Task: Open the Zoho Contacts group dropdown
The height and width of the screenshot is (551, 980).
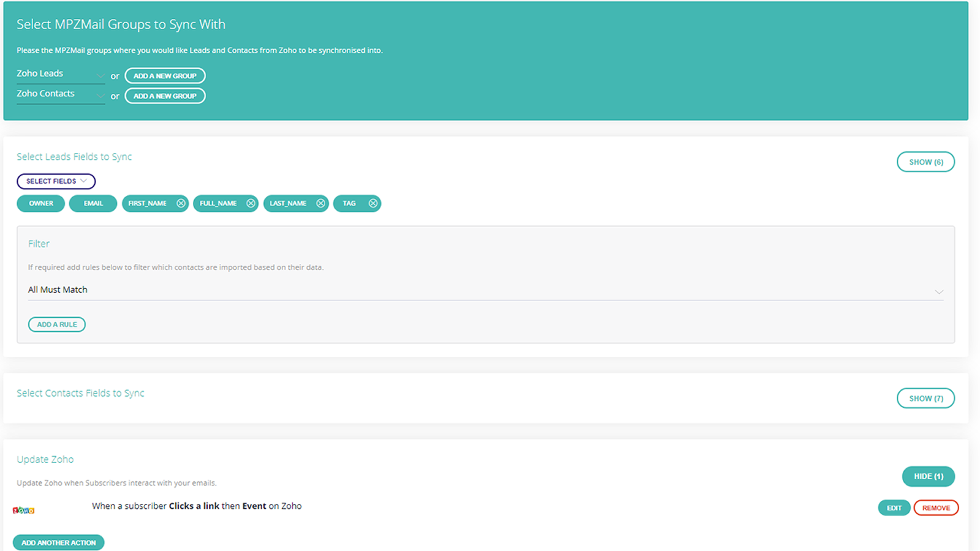Action: [x=61, y=94]
